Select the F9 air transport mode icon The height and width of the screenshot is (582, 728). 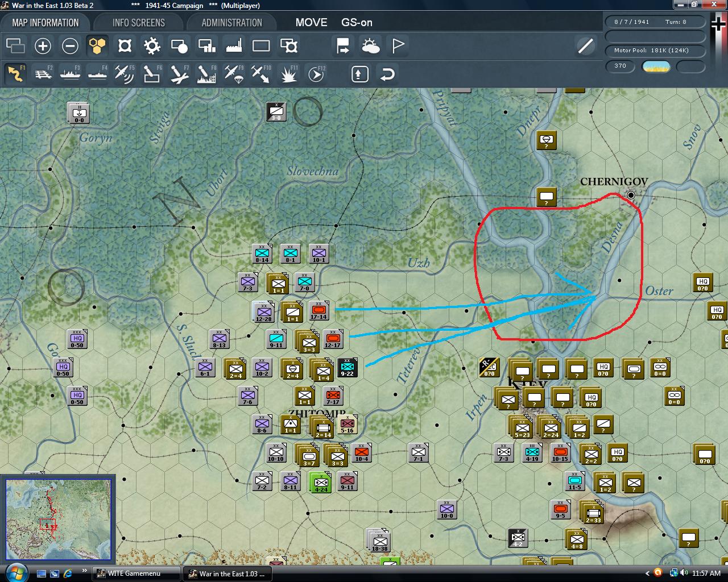(x=234, y=74)
